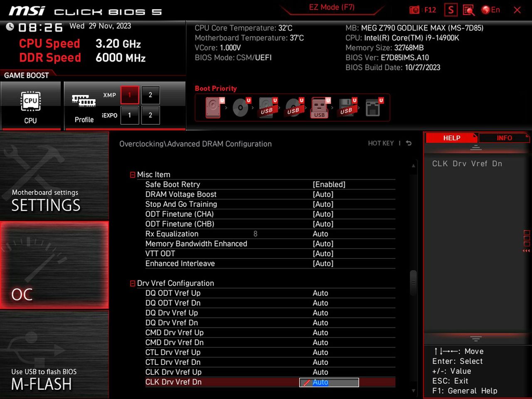Open the BIOS search magnifier icon
The width and height of the screenshot is (532, 399).
click(x=469, y=10)
